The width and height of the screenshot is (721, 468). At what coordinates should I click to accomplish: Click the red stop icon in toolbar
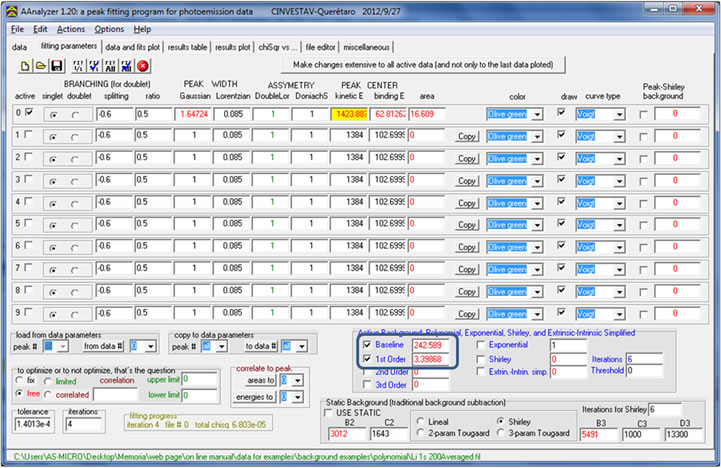[143, 65]
